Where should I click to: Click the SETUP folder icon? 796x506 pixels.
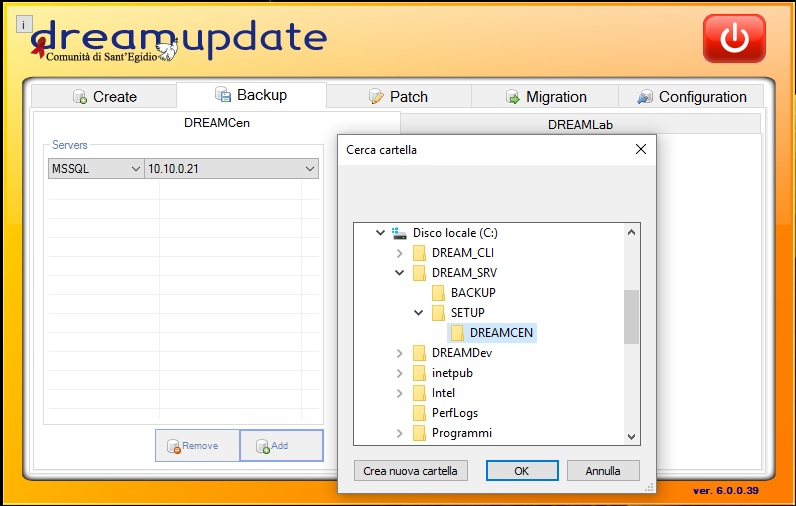pos(438,313)
